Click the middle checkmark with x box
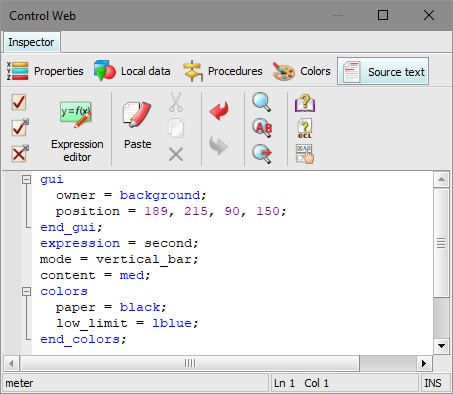 20,127
